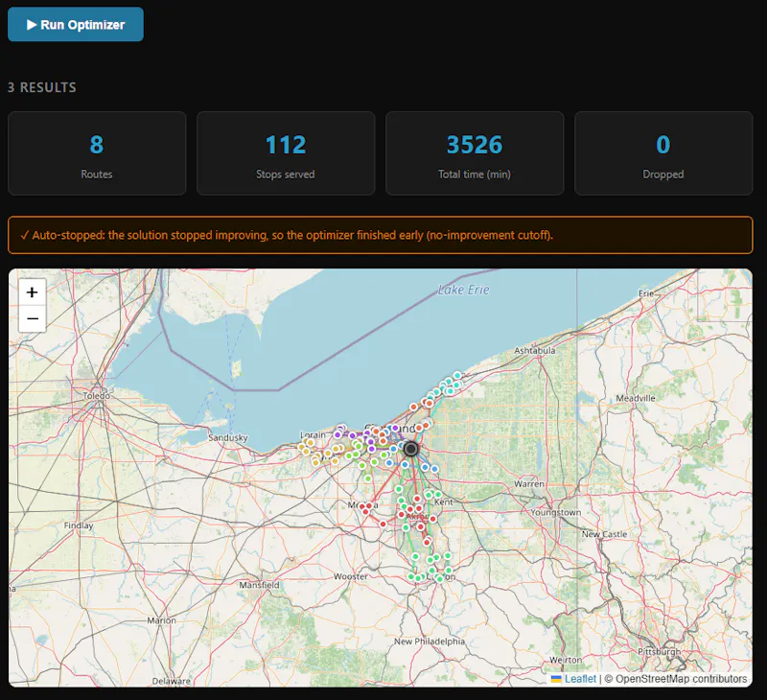Zoom out on the map
The height and width of the screenshot is (700, 767).
click(x=33, y=319)
